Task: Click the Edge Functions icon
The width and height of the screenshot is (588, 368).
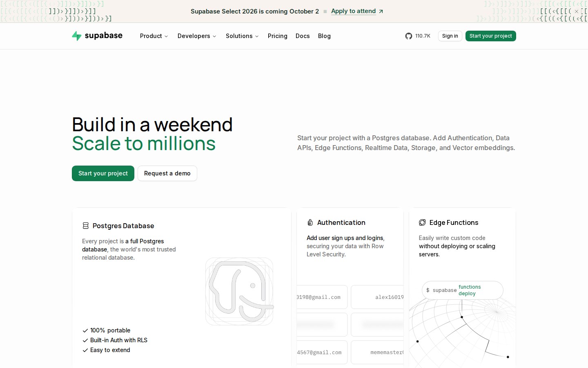Action: pos(422,222)
